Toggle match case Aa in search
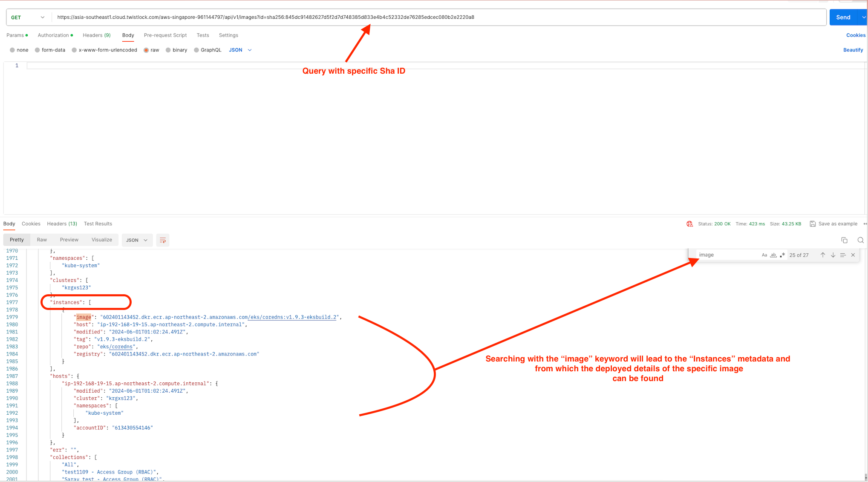868x482 pixels. tap(764, 255)
